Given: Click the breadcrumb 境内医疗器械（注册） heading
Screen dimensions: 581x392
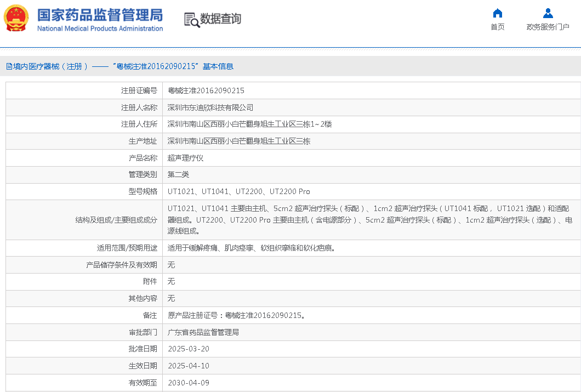Looking at the screenshot, I should click(x=47, y=66).
